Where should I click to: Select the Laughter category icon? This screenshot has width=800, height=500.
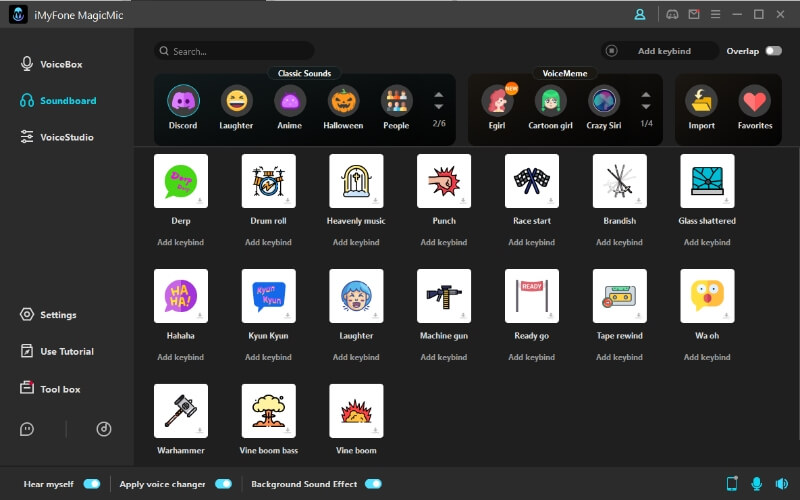tap(237, 101)
